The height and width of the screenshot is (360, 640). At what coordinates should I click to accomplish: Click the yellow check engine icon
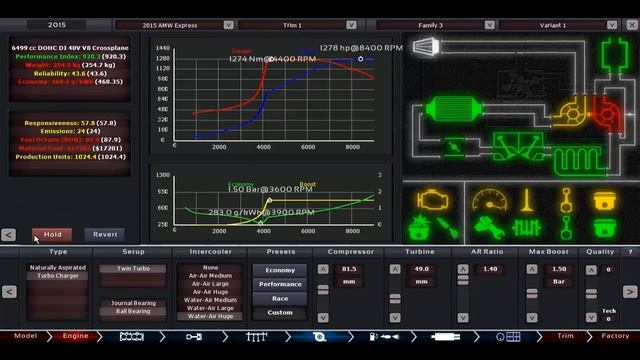(432, 200)
